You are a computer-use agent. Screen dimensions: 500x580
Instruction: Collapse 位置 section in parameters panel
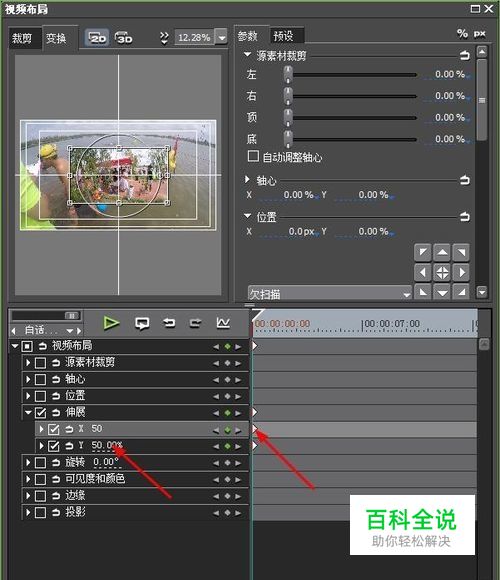[247, 216]
